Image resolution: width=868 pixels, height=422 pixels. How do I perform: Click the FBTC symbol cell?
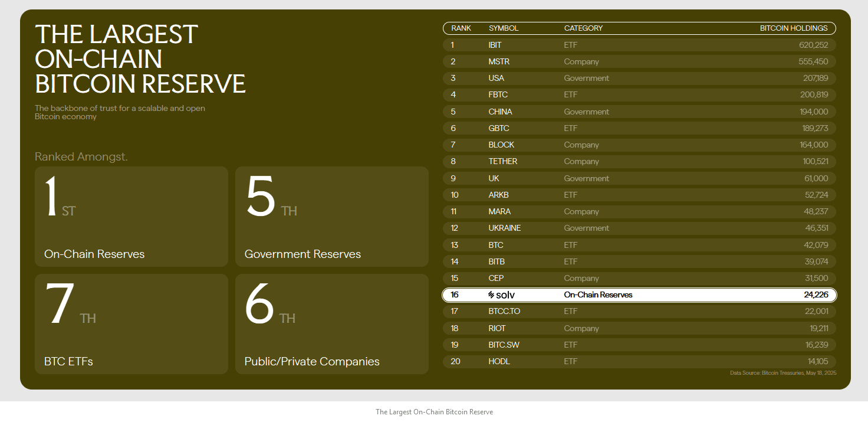click(498, 94)
